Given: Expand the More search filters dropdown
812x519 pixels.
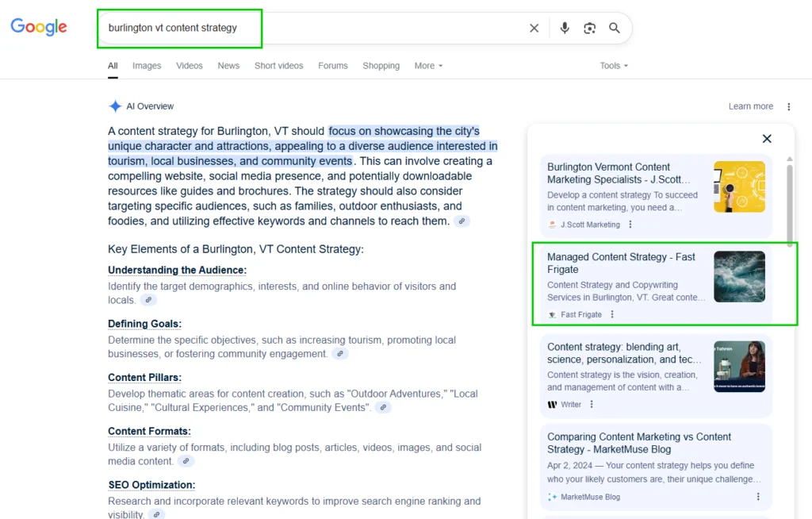Looking at the screenshot, I should 428,66.
